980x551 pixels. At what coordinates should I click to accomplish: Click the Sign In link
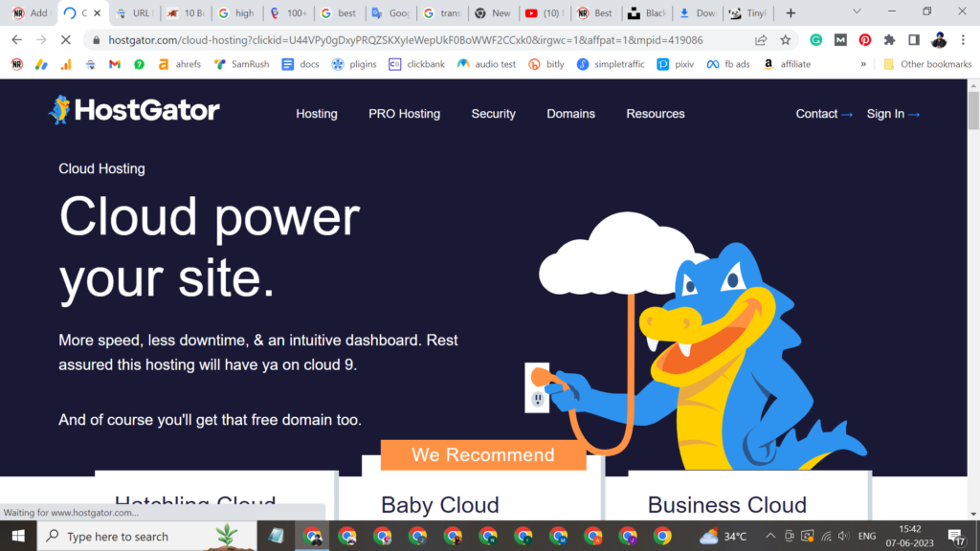(x=892, y=114)
